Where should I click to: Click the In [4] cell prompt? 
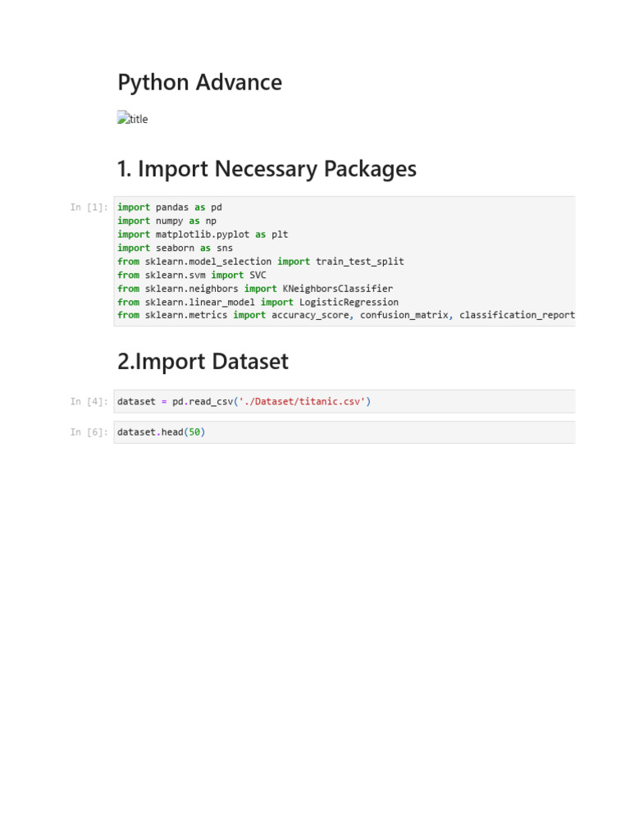click(x=89, y=402)
